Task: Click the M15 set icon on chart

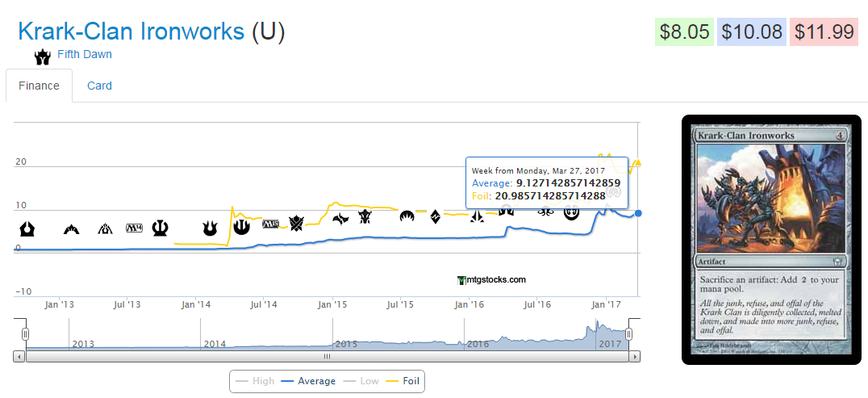Action: pyautogui.click(x=271, y=224)
